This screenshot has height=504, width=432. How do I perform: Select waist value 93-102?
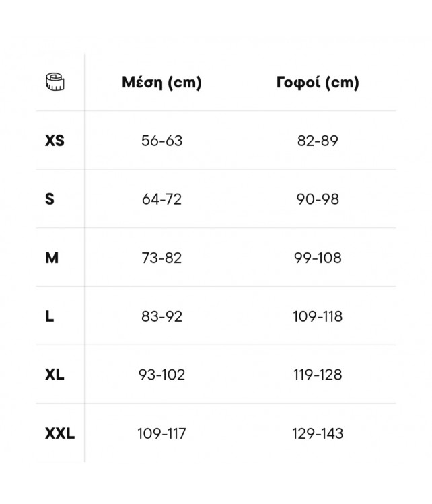(x=161, y=375)
